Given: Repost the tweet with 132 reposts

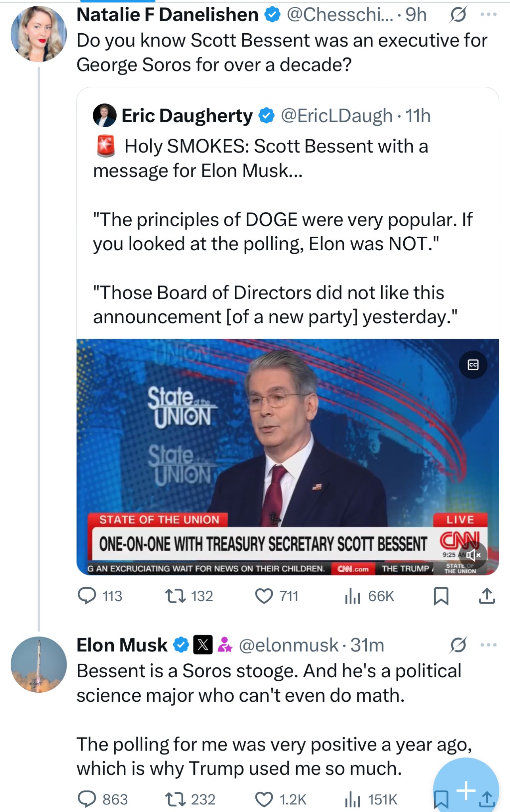Looking at the screenshot, I should pyautogui.click(x=175, y=596).
